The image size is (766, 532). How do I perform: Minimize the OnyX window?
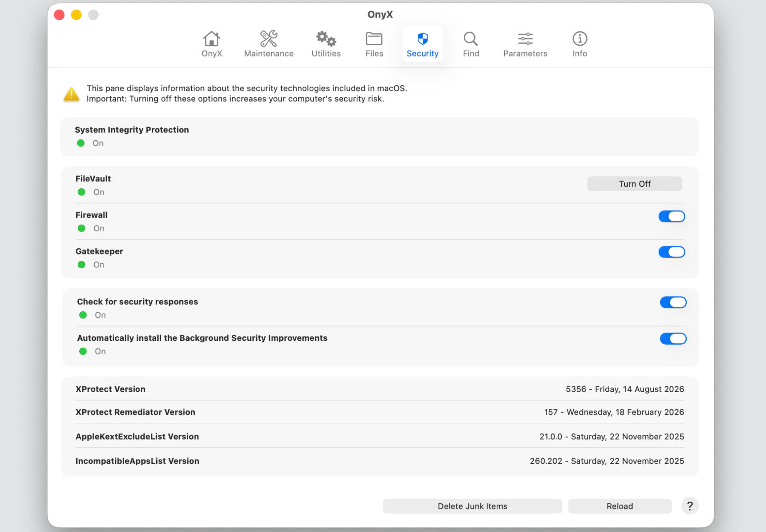(x=76, y=15)
